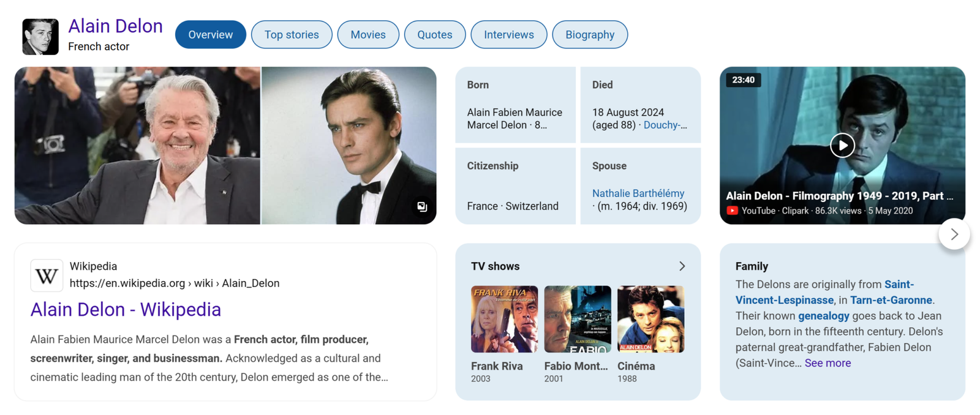Select the Quotes tab
Screen dimensions: 980x415
[435, 35]
